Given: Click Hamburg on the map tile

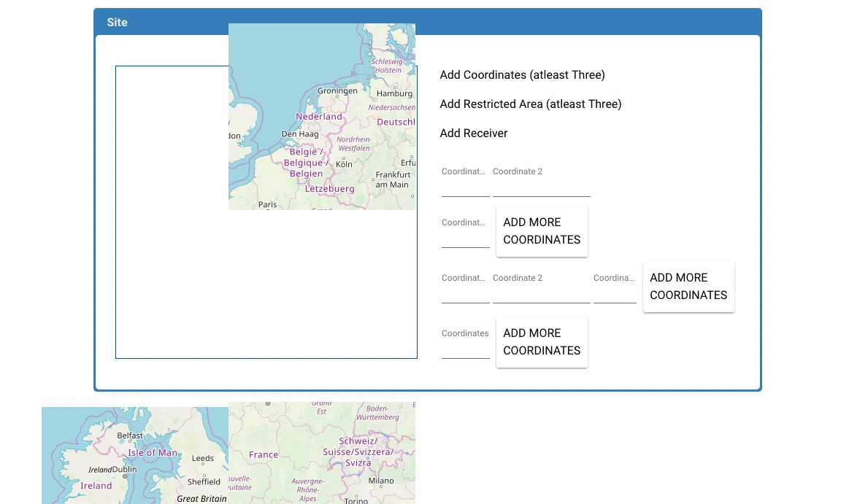Looking at the screenshot, I should click(394, 93).
